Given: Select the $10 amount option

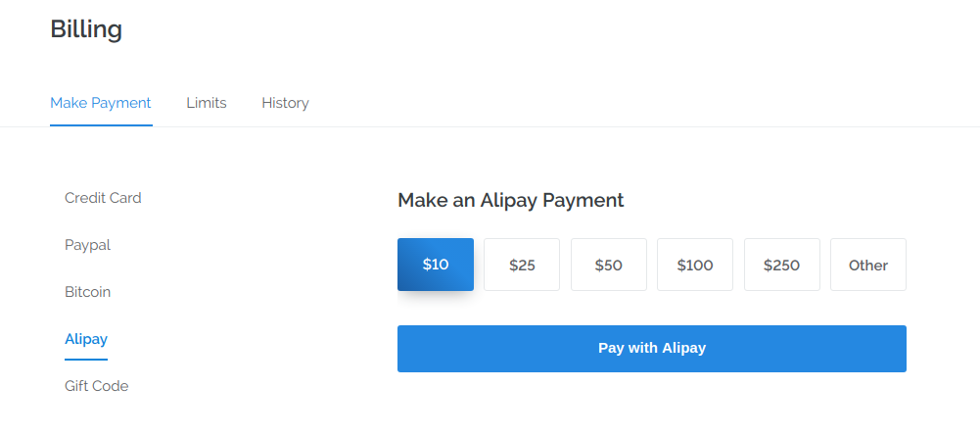Looking at the screenshot, I should coord(436,265).
